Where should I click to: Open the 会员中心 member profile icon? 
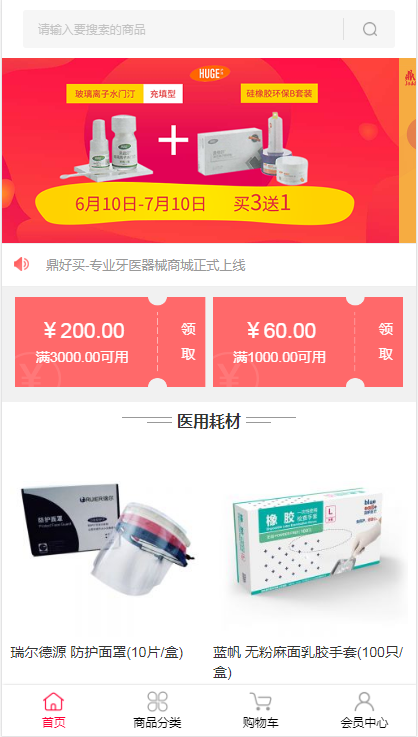364,701
